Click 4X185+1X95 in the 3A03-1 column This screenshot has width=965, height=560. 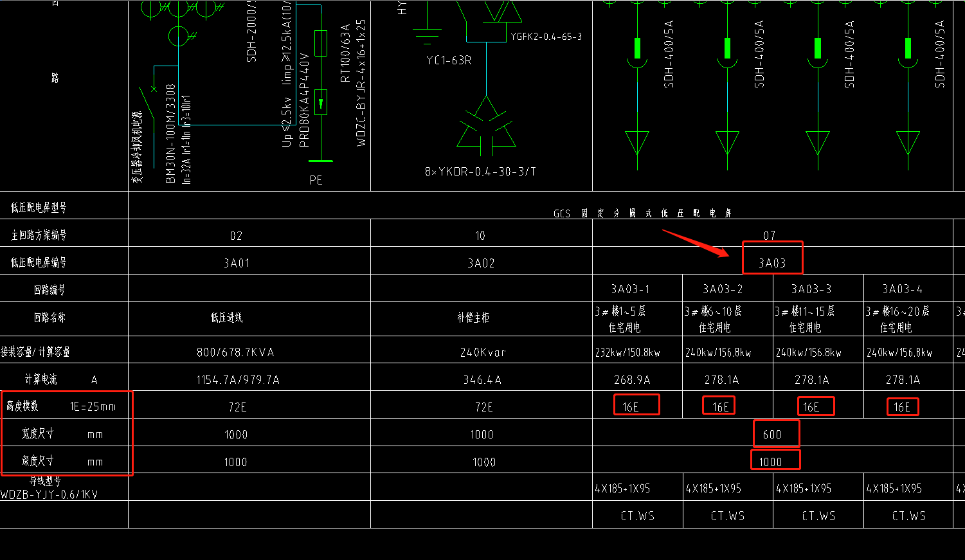click(622, 489)
